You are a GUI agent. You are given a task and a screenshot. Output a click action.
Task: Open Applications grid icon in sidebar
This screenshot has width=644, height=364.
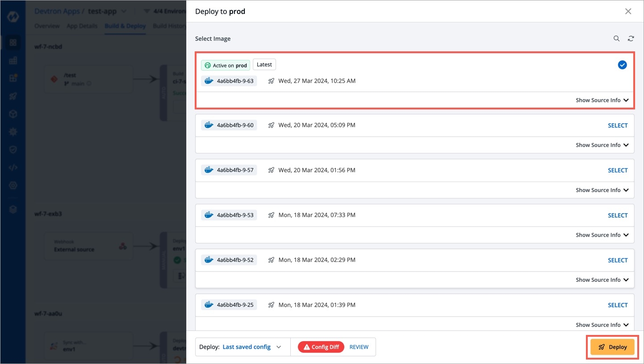13,43
